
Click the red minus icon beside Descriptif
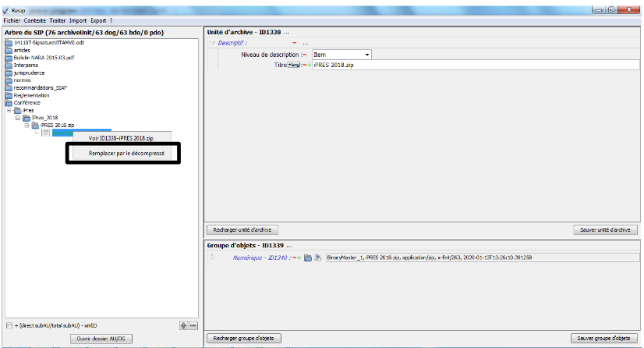pyautogui.click(x=294, y=43)
